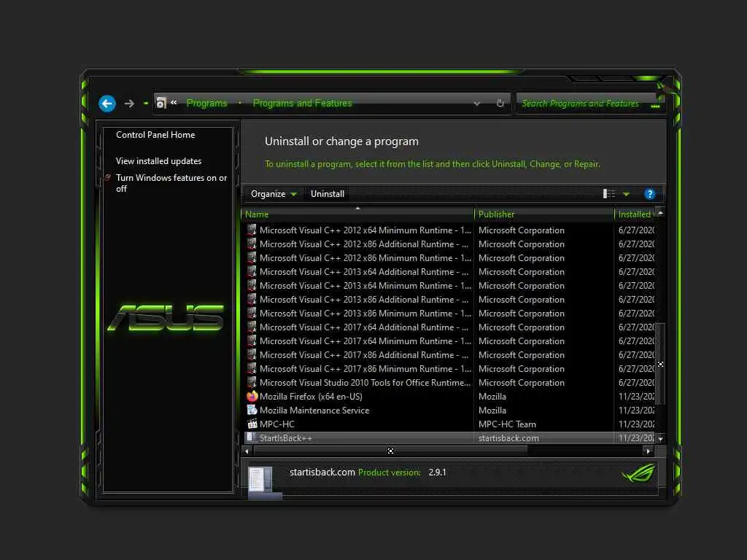Image resolution: width=747 pixels, height=560 pixels.
Task: Click the StartIsBack++ program icon
Action: point(251,437)
